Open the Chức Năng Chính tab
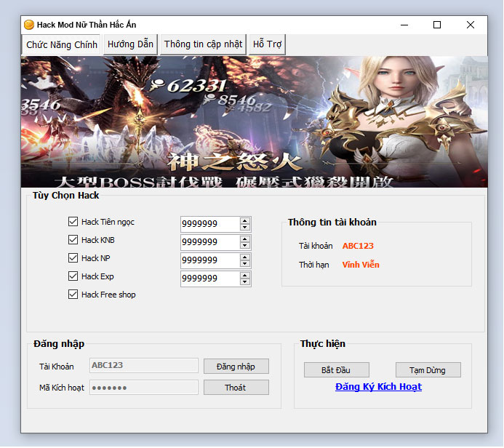Screen dimensions: 504x448 tap(62, 44)
